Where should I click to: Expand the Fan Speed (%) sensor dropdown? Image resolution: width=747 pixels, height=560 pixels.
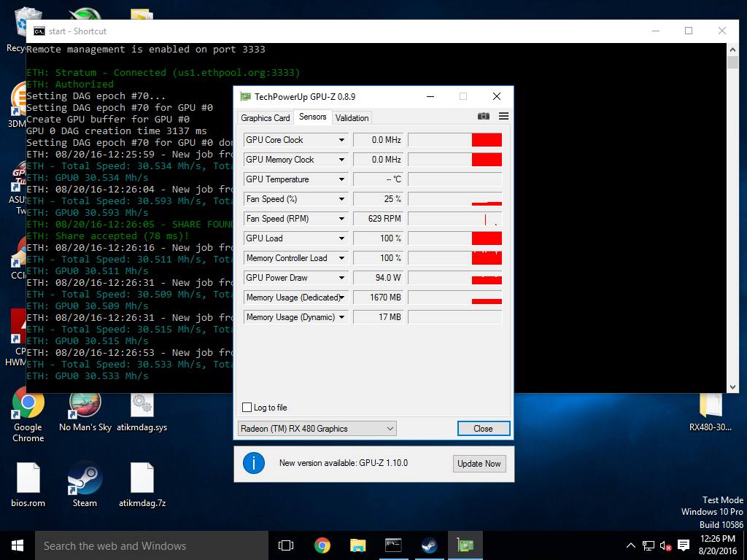coord(341,199)
